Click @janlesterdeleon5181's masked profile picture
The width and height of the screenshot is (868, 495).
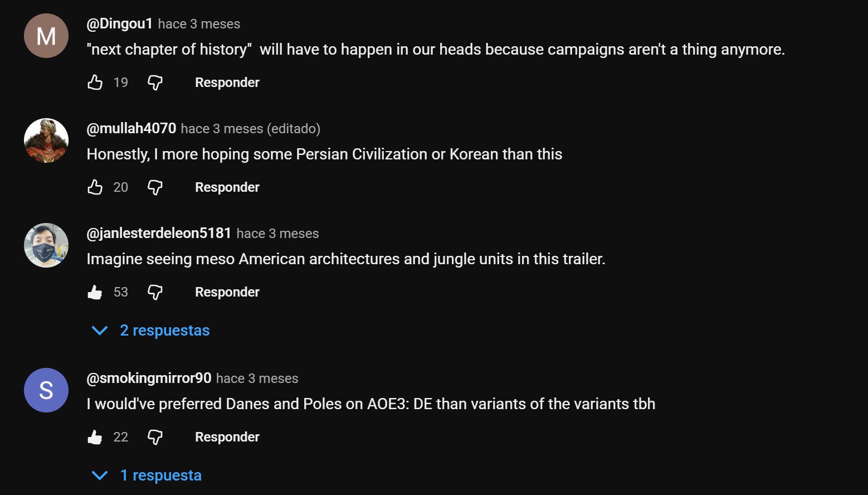tap(46, 245)
